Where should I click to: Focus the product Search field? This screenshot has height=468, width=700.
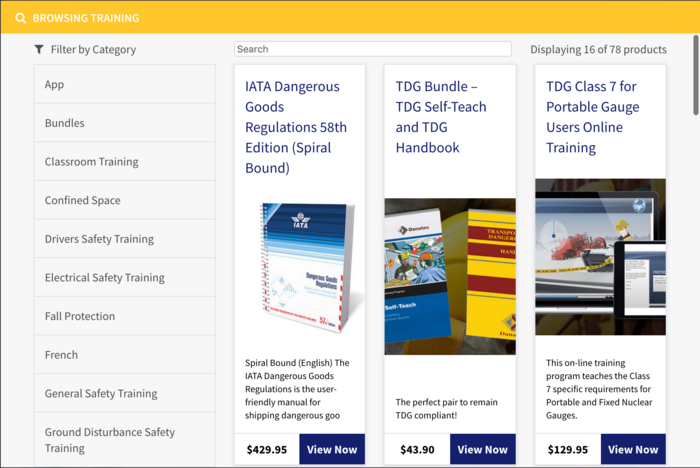tap(373, 49)
